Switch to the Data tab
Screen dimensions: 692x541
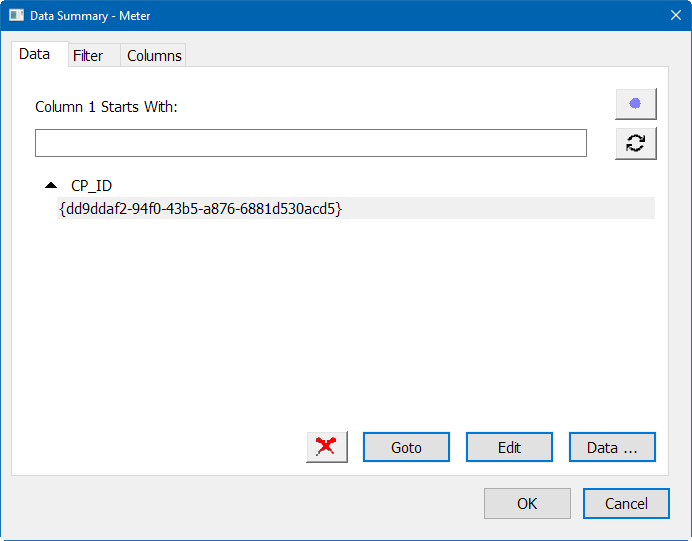click(x=35, y=55)
